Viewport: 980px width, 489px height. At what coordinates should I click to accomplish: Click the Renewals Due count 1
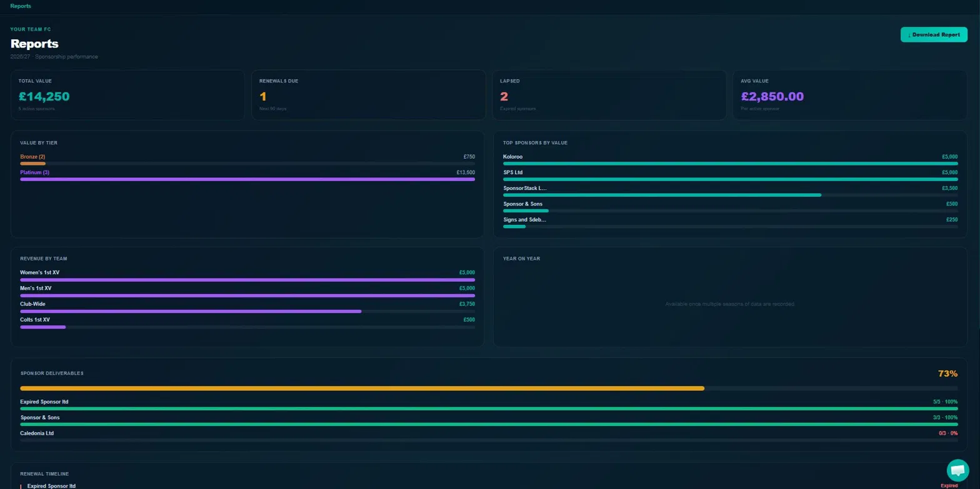click(x=263, y=96)
